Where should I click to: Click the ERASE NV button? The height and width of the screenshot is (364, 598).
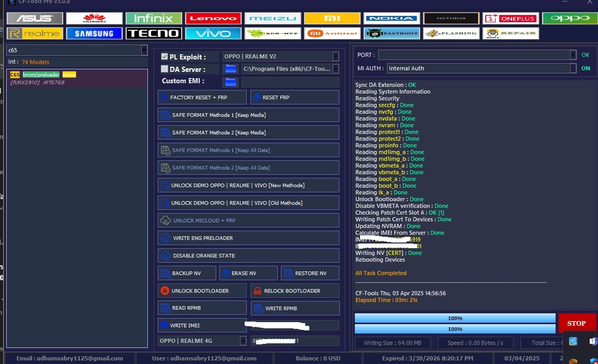click(248, 274)
